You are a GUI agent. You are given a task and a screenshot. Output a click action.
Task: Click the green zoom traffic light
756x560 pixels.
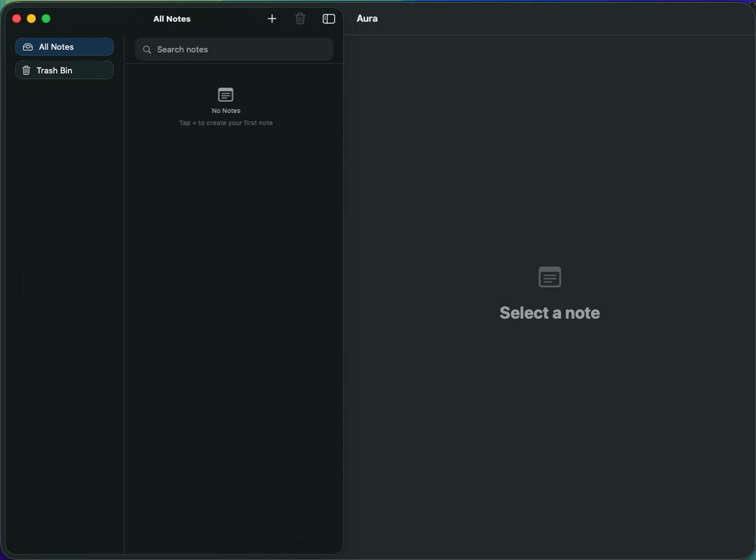pos(46,19)
